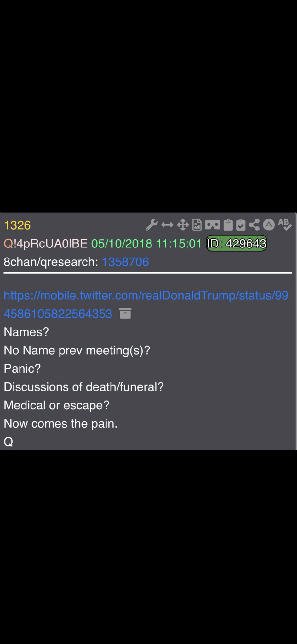
Task: Click the four-way move arrows icon
Action: 183,225
